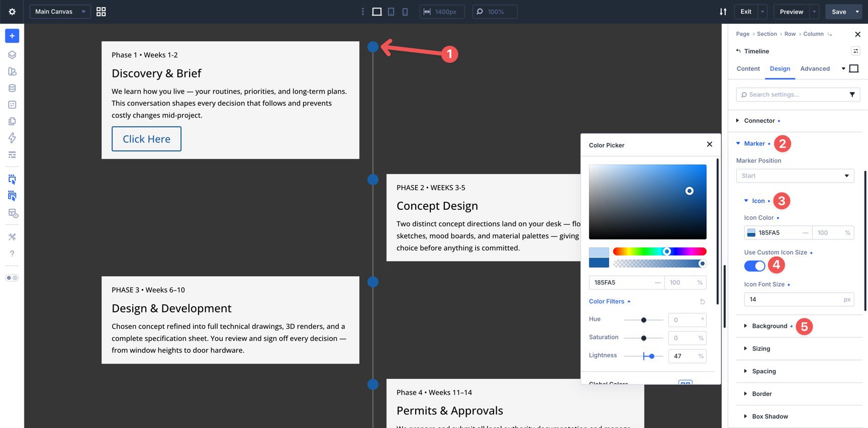This screenshot has width=868, height=428.
Task: Click the square icon beside the Advanced tab
Action: [854, 68]
